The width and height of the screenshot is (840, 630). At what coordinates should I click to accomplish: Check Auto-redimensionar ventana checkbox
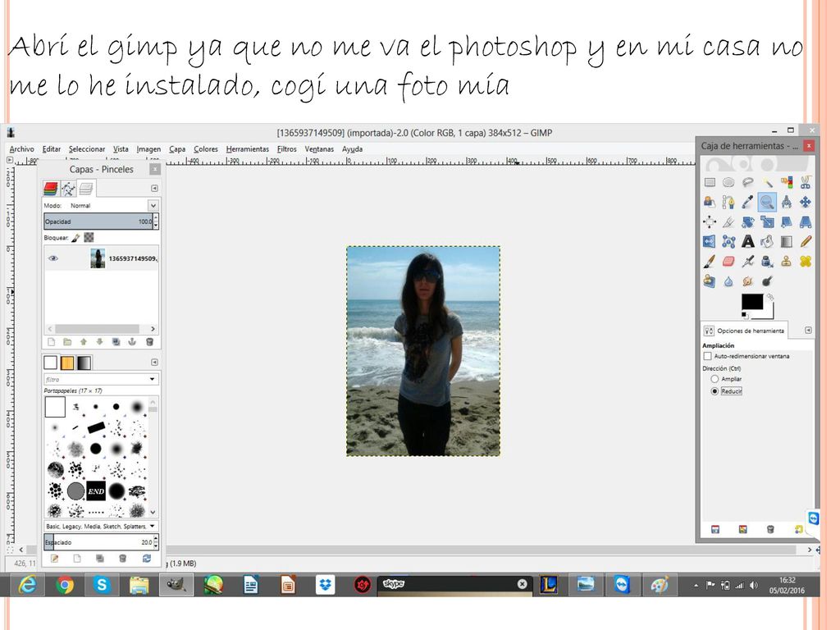click(707, 356)
